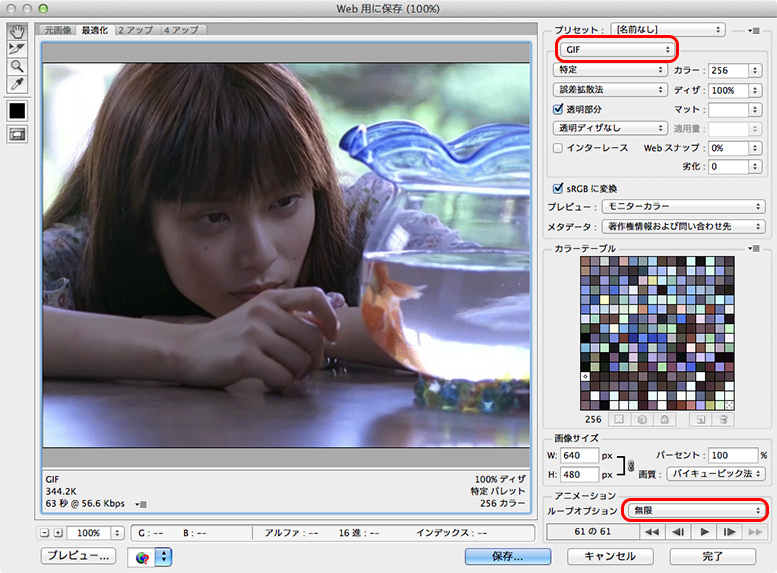The width and height of the screenshot is (777, 573).
Task: Click the カラー value field 256
Action: tap(728, 70)
